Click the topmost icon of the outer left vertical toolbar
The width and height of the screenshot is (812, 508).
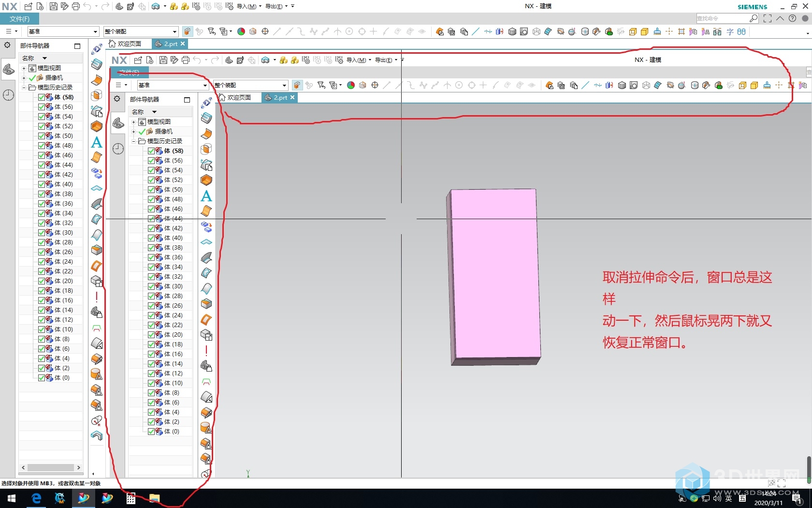coord(97,48)
